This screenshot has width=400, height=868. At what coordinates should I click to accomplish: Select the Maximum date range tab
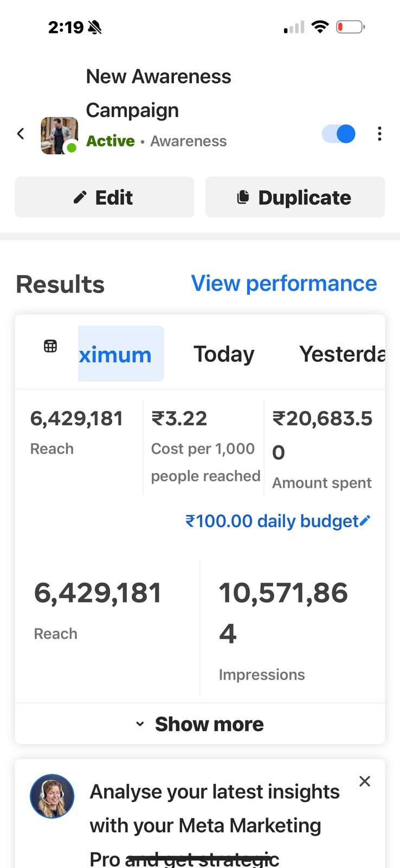coord(121,354)
